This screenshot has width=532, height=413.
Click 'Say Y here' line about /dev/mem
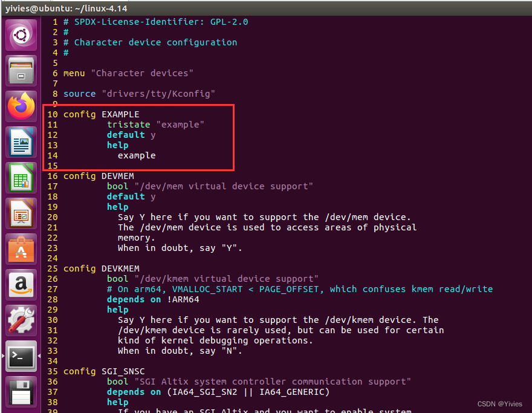click(x=264, y=217)
